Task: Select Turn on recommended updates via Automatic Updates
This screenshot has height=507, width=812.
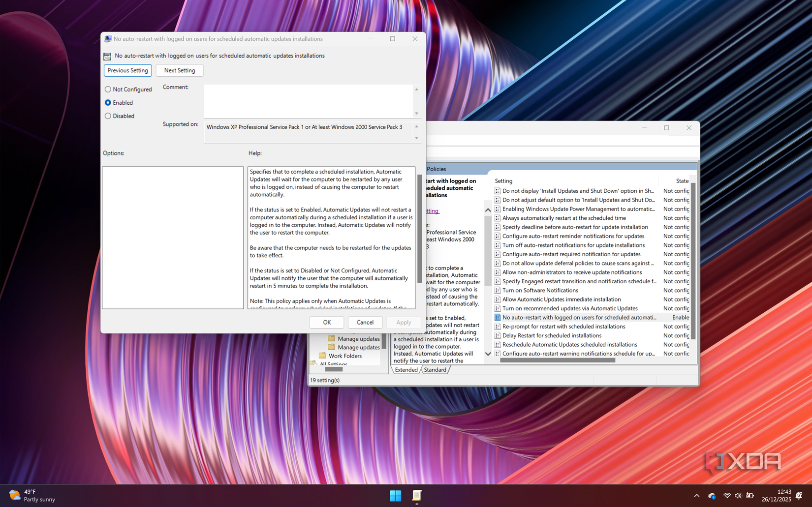Action: click(570, 308)
